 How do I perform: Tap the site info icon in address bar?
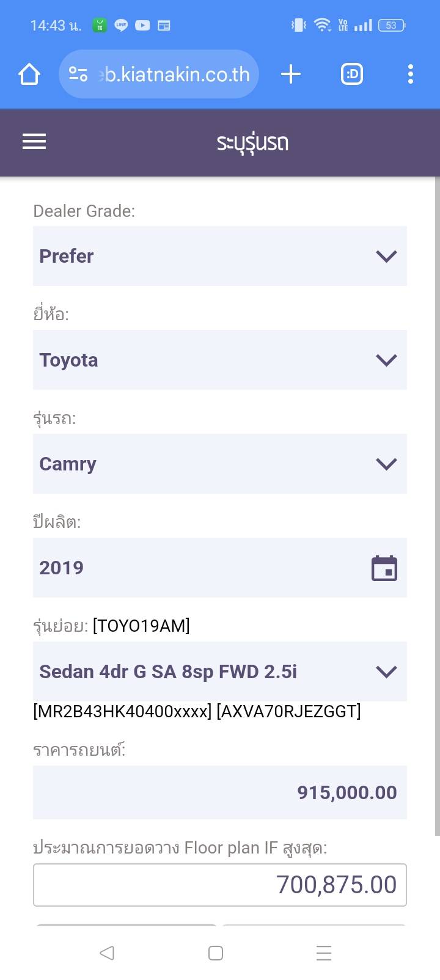(x=78, y=75)
